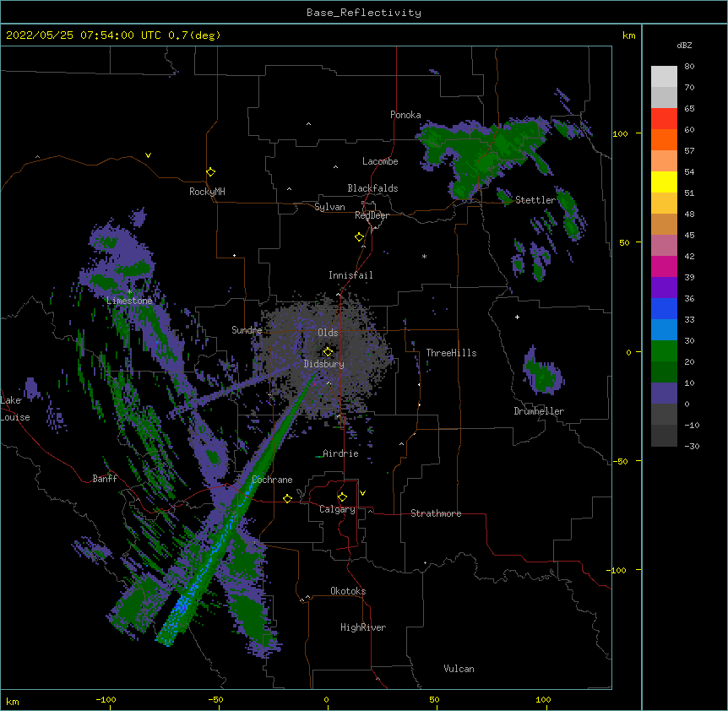Click the Sundre town label

click(x=247, y=330)
